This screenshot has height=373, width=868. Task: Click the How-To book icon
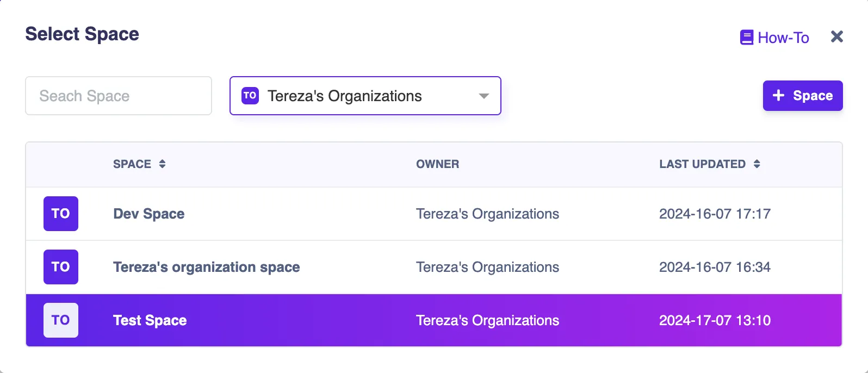pos(746,38)
